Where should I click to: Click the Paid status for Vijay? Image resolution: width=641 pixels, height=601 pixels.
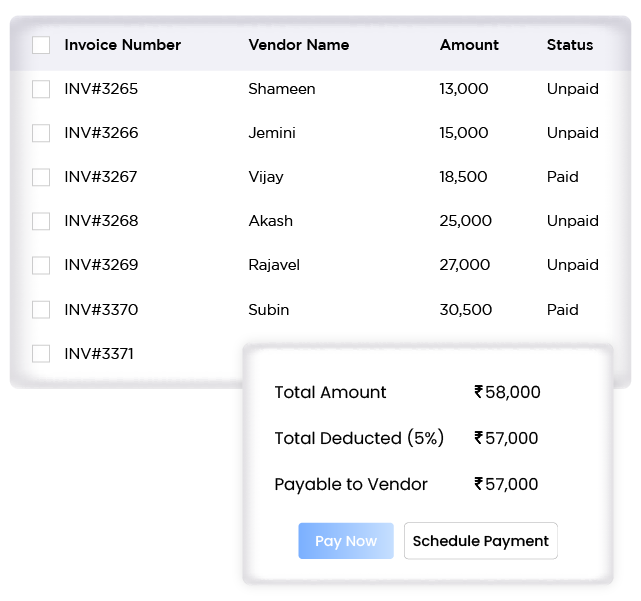pyautogui.click(x=562, y=177)
